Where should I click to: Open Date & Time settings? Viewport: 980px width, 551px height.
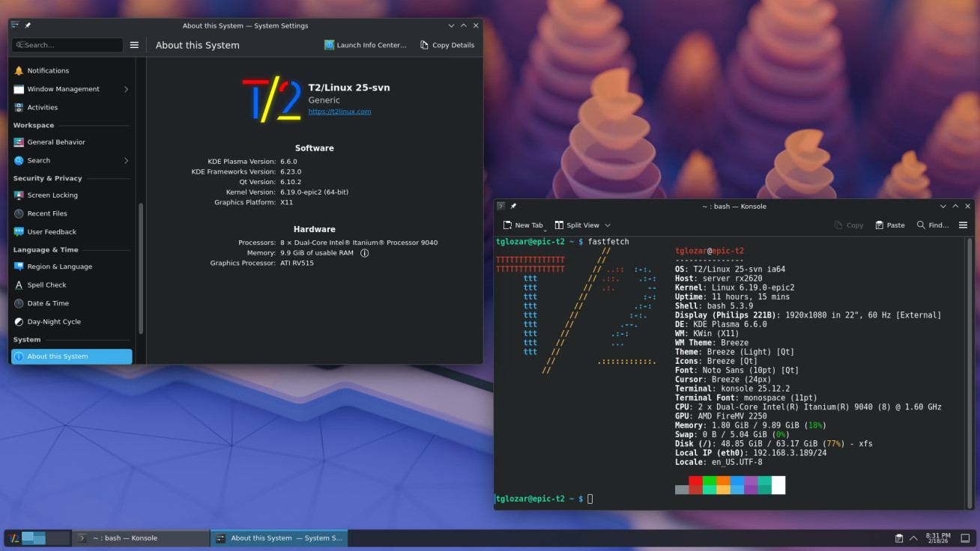click(71, 303)
